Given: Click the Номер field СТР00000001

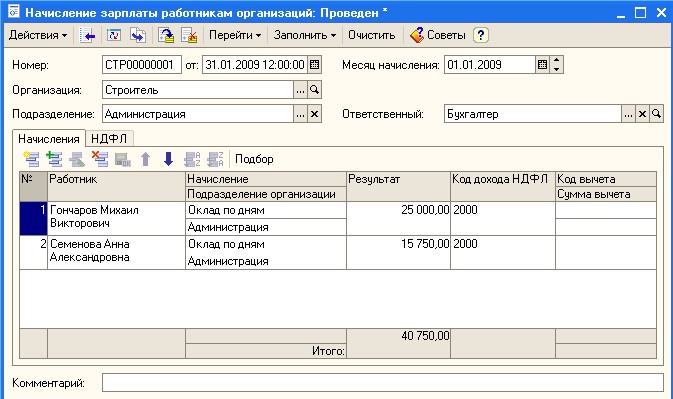Looking at the screenshot, I should pos(142,65).
